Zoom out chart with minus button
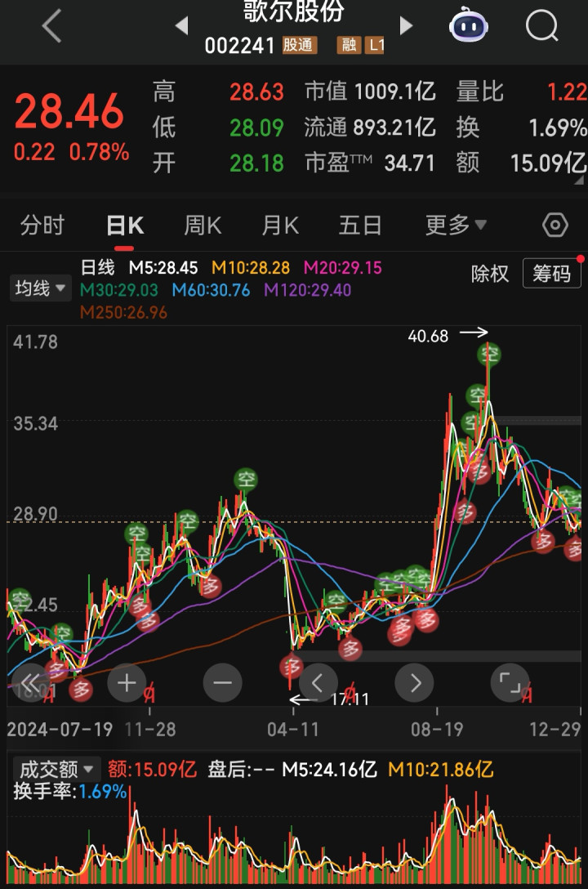The image size is (588, 889). point(223,682)
